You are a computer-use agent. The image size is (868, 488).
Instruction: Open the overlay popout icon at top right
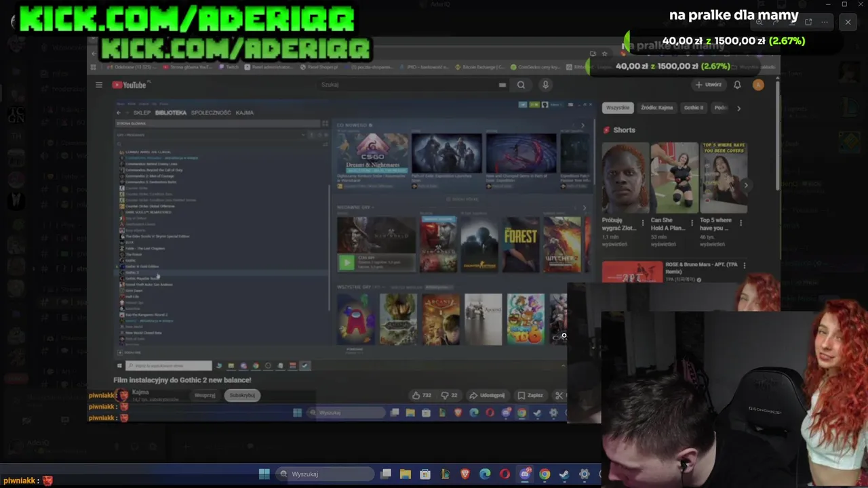pyautogui.click(x=808, y=22)
